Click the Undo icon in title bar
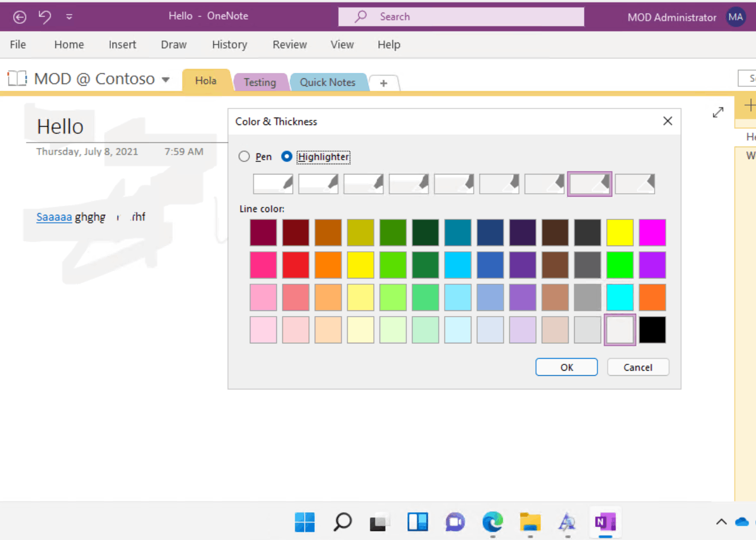Image resolution: width=756 pixels, height=540 pixels. click(45, 16)
